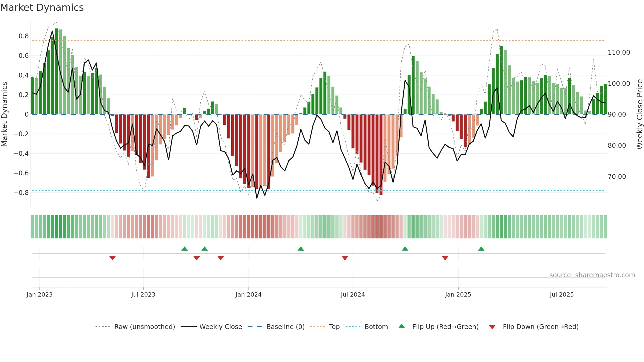The height and width of the screenshot is (362, 644).
Task: Click the Jan 2024 x-axis label
Action: [249, 295]
